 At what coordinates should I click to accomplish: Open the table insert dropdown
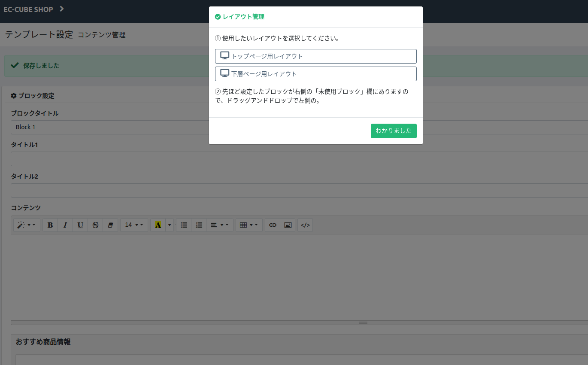[x=249, y=225]
